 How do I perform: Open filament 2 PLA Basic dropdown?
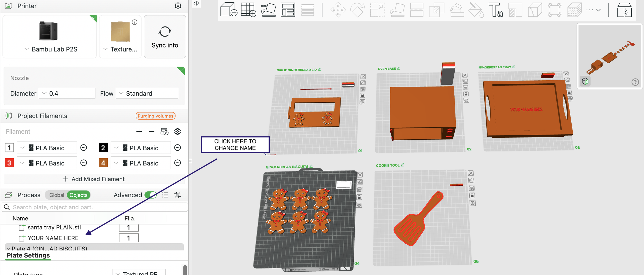point(141,148)
